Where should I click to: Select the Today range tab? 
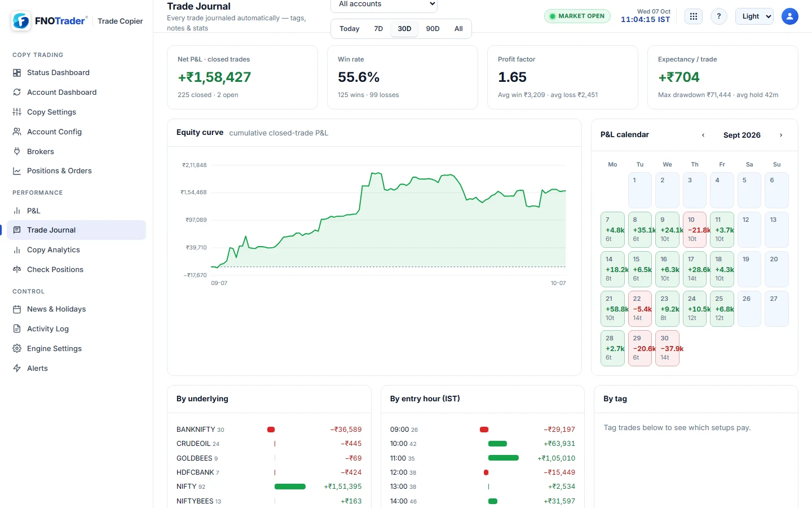click(x=350, y=29)
